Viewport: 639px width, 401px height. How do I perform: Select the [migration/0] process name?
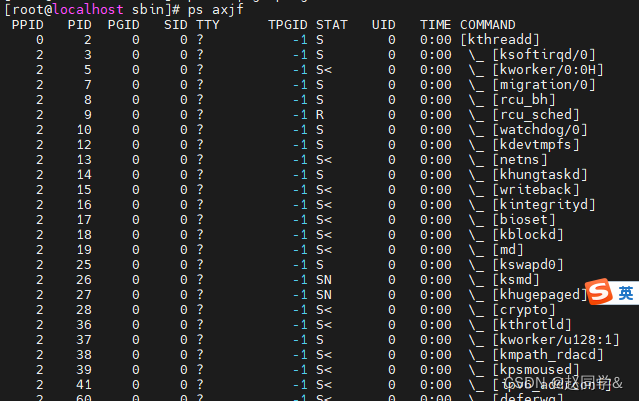coord(544,85)
